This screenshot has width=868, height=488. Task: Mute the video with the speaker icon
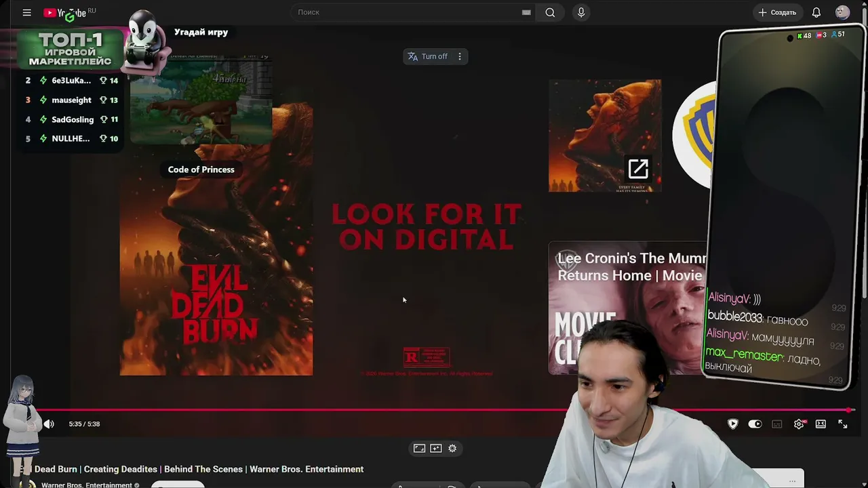pos(49,424)
